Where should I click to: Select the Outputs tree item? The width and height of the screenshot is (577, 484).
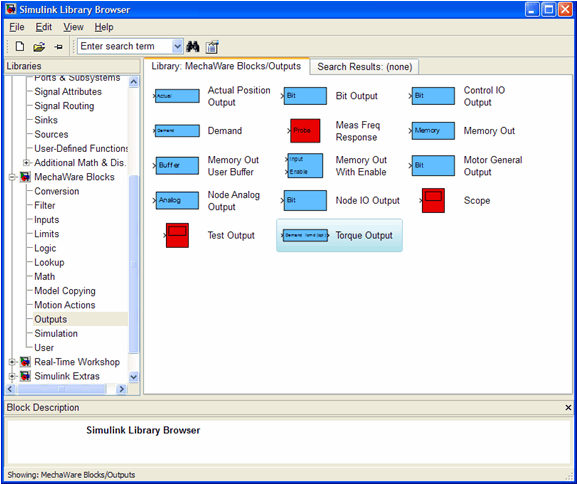tap(51, 319)
